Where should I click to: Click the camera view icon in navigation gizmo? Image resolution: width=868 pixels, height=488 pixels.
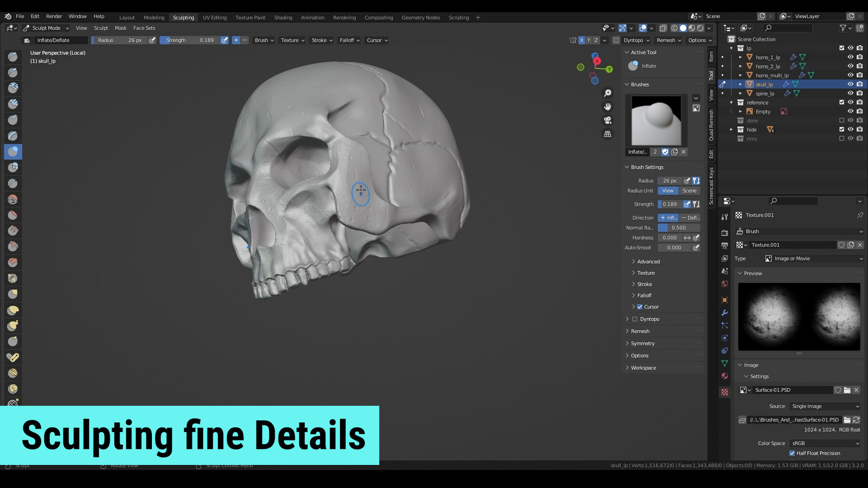coord(607,120)
